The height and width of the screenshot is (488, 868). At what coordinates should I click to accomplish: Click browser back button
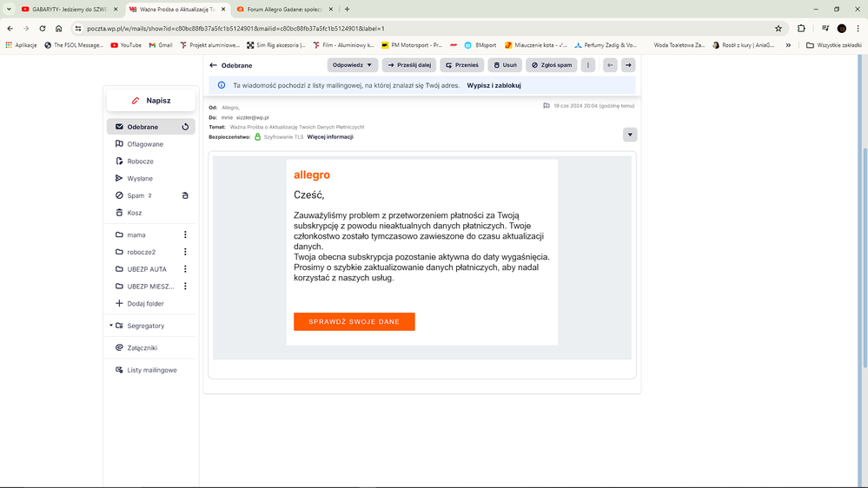10,28
